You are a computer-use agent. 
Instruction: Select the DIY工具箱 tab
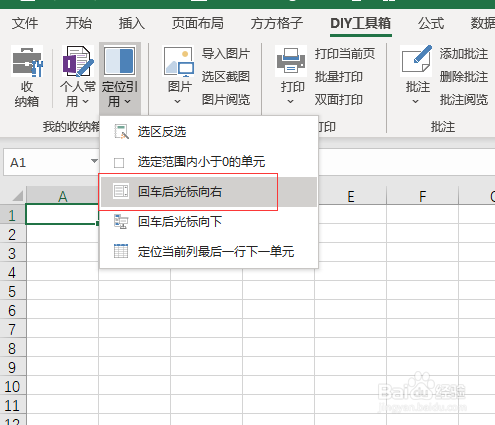361,23
